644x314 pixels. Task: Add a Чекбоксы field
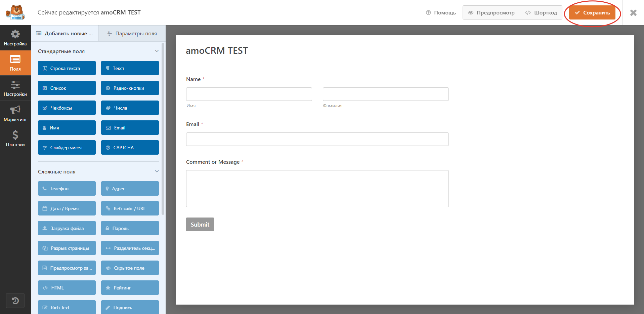point(67,108)
